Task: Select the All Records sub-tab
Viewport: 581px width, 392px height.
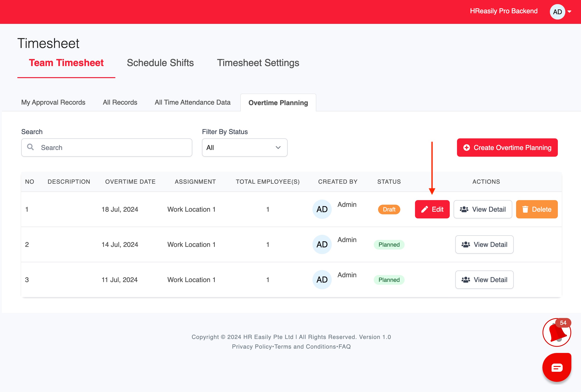Action: [x=120, y=102]
